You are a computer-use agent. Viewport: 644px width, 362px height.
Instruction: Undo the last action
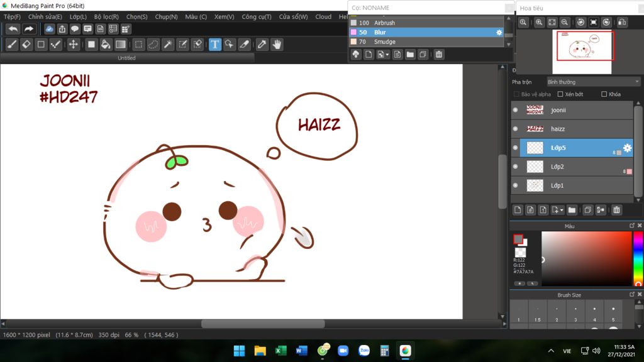(x=13, y=29)
